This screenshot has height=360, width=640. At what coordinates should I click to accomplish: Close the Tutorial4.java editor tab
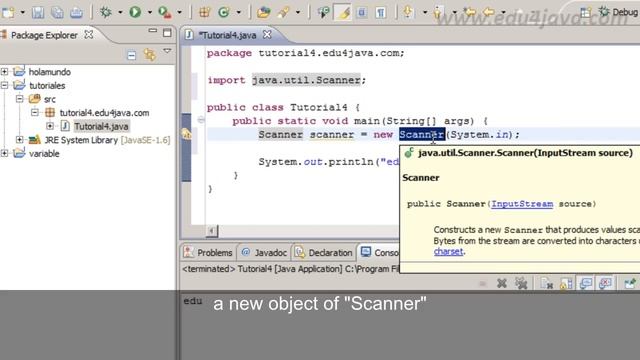tap(267, 35)
